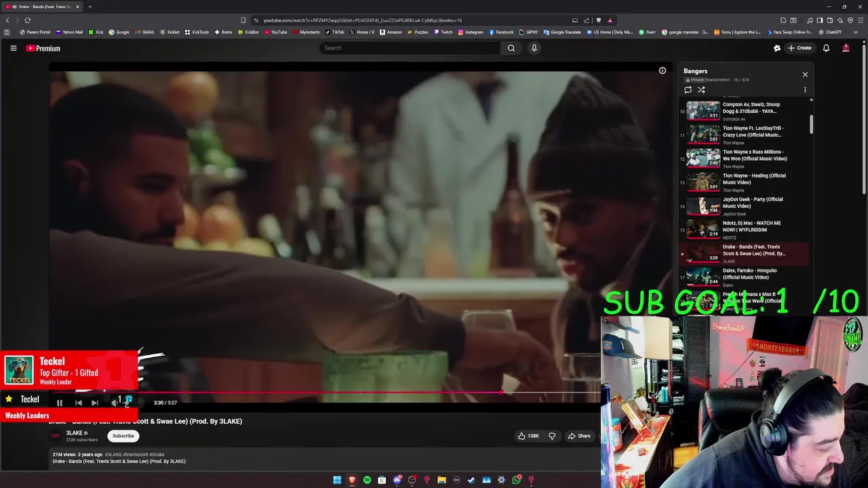The image size is (868, 488).
Task: Open File Explorer from taskbar
Action: (441, 480)
